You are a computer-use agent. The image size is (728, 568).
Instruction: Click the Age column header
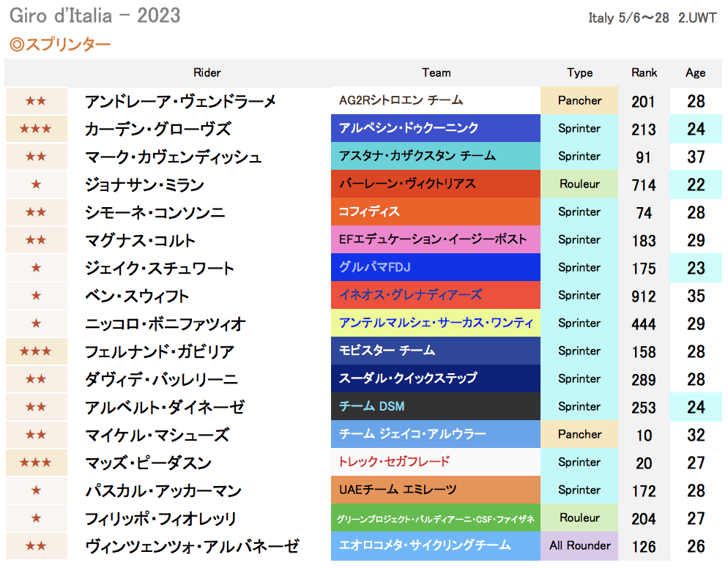click(696, 73)
